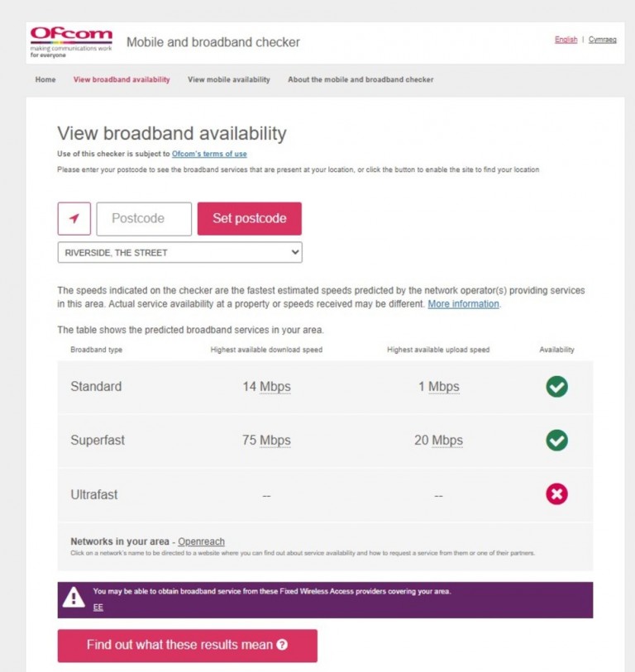Open About the mobile and broadband checker
The image size is (635, 672).
point(360,79)
